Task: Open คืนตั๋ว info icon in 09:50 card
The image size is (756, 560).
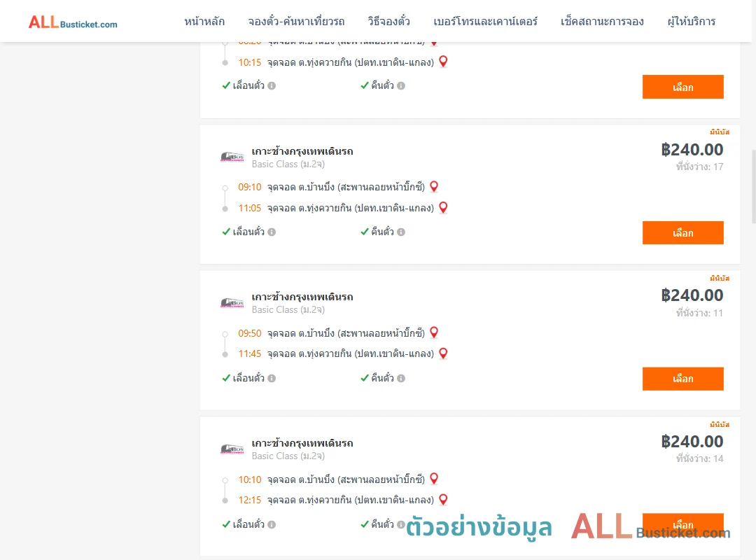Action: pyautogui.click(x=401, y=378)
